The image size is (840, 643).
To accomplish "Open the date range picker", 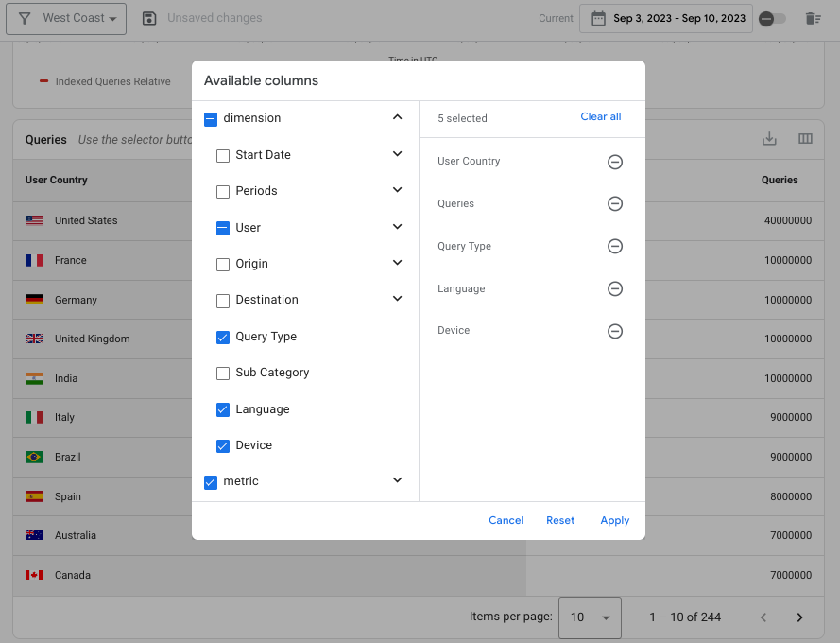I will coord(668,18).
